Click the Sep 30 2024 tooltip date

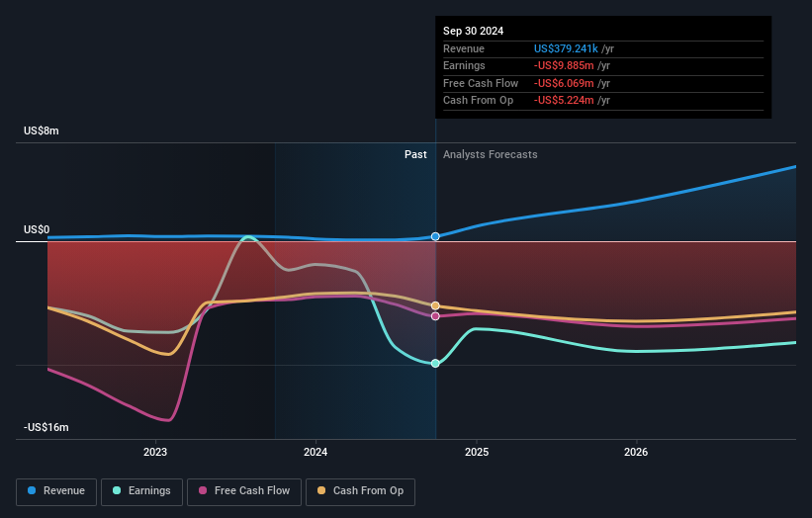tap(474, 31)
